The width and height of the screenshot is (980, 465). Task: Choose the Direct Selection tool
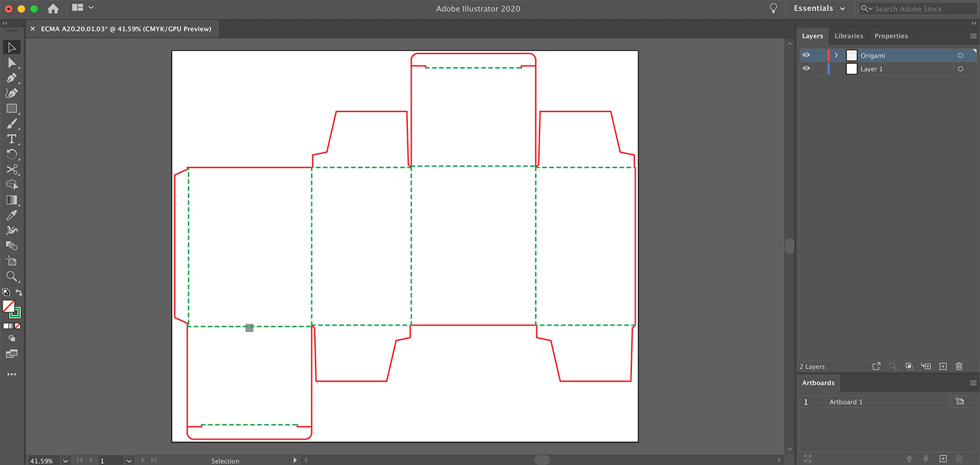(x=11, y=63)
